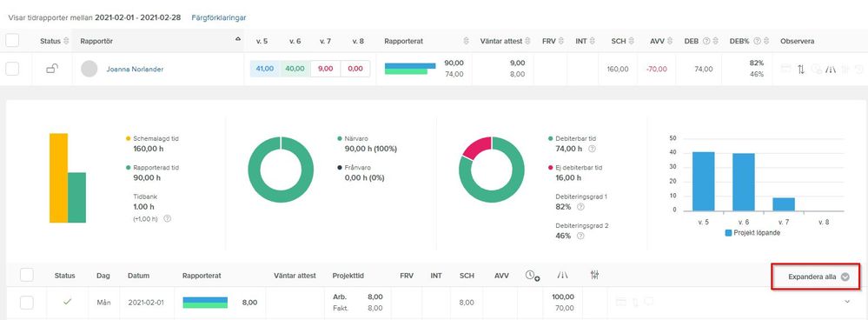Open Joanna Norlander's name link
This screenshot has width=868, height=320.
[x=135, y=70]
